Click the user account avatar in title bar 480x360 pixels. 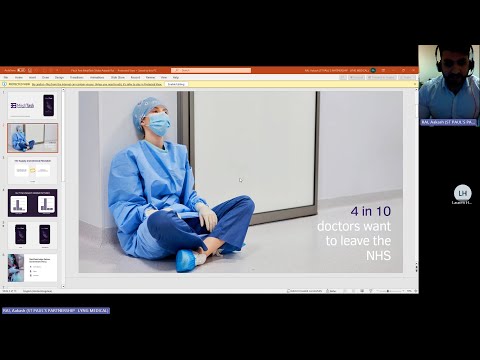[x=373, y=70]
